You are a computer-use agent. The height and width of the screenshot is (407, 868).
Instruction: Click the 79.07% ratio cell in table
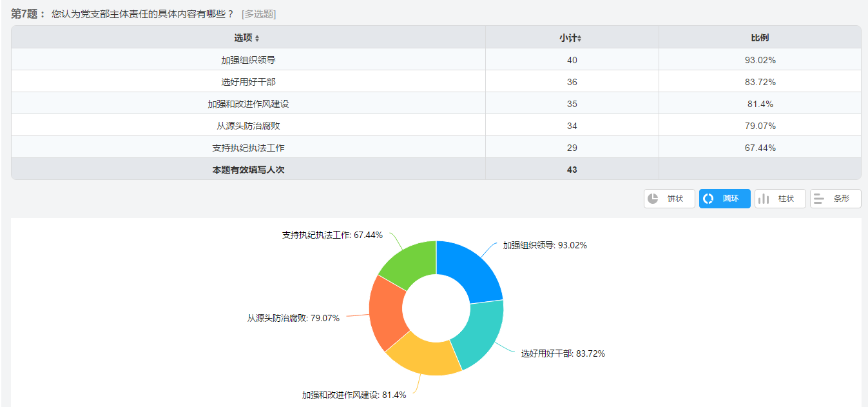[x=760, y=126]
